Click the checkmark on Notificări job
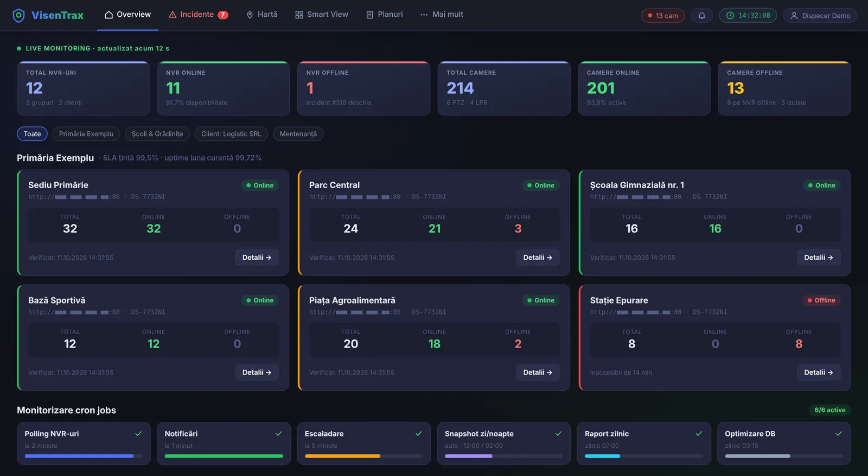The height and width of the screenshot is (476, 868). 279,434
